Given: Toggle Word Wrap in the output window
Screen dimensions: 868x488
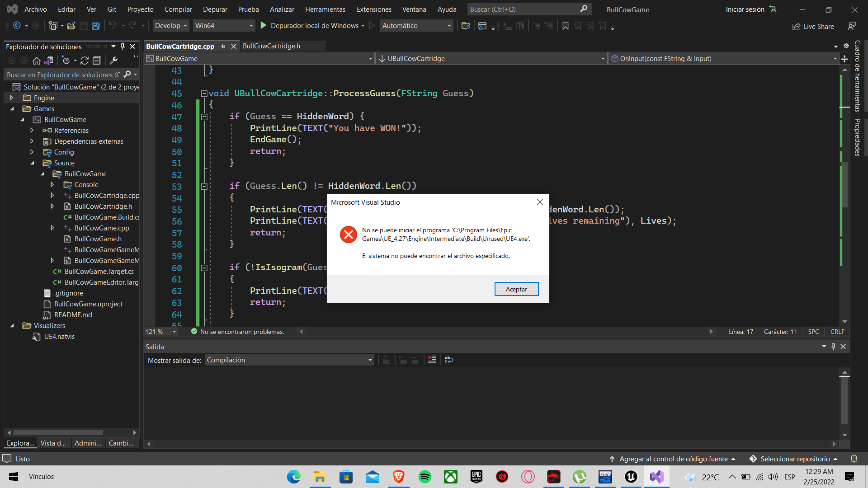Looking at the screenshot, I should click(x=448, y=360).
